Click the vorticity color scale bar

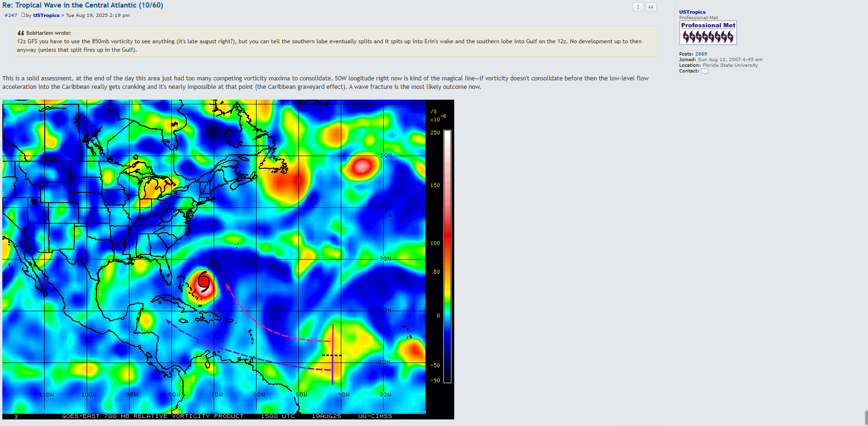(x=447, y=256)
